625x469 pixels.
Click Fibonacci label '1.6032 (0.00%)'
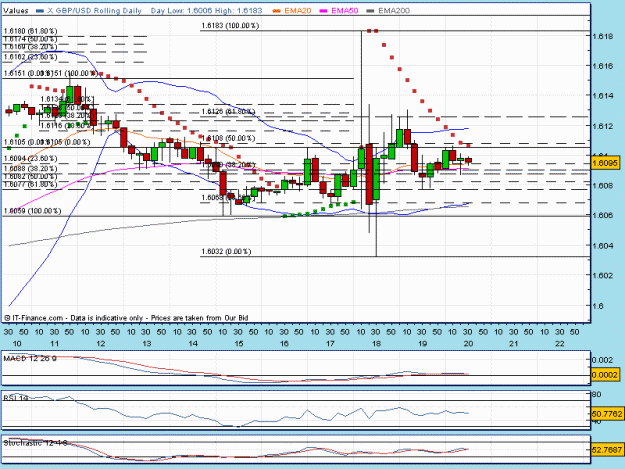(x=226, y=251)
